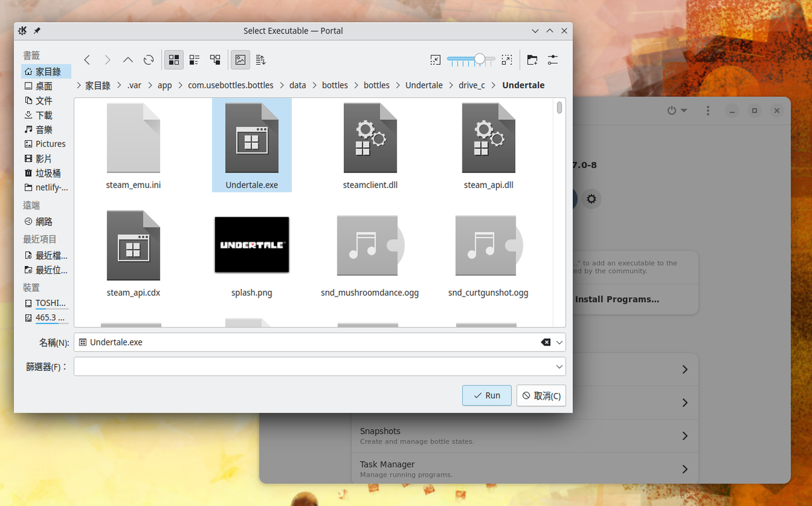812x506 pixels.
Task: Click com.usebottles.bottles in the breadcrumb
Action: click(231, 85)
